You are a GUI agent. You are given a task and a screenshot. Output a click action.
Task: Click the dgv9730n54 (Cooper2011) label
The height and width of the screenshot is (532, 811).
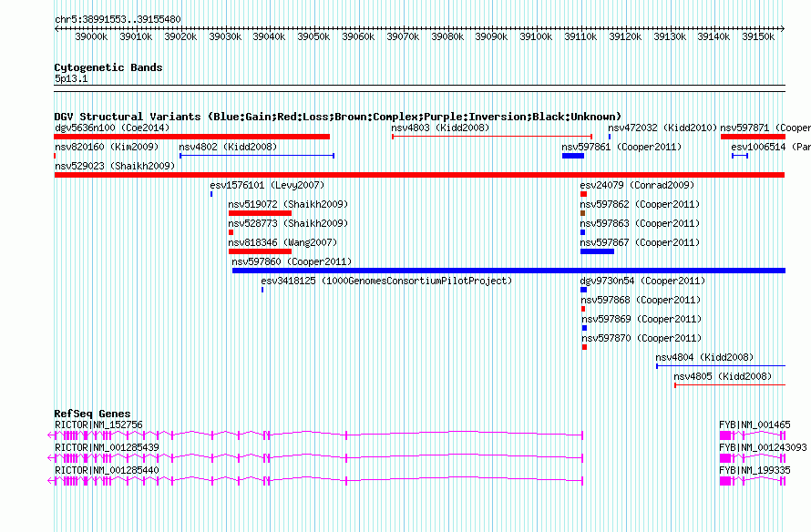tap(642, 281)
